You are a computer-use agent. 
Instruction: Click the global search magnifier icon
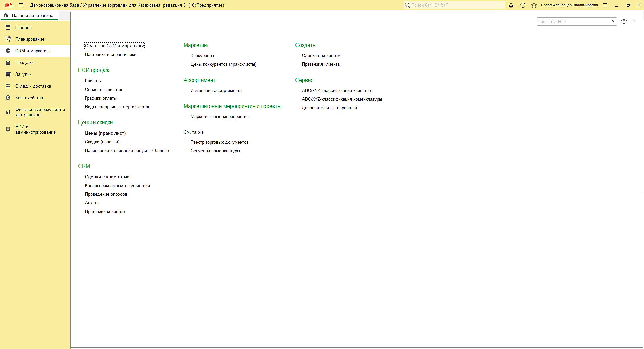407,5
